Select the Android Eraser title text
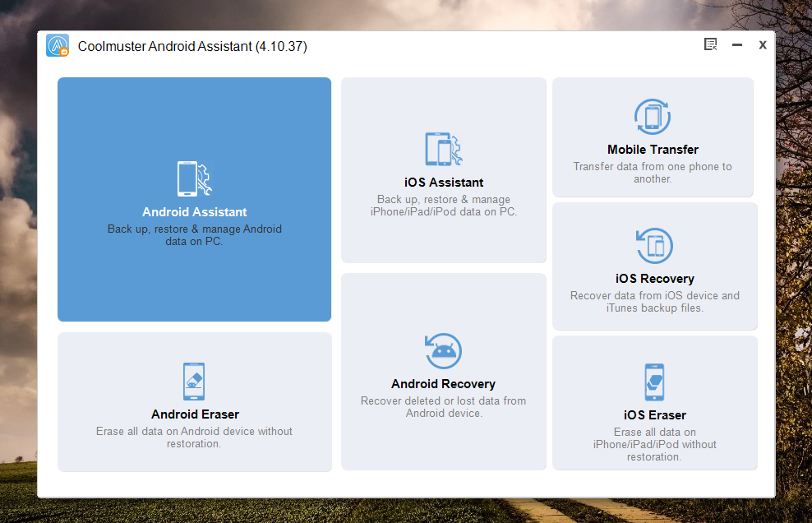Screen dimensions: 812x523 point(196,414)
